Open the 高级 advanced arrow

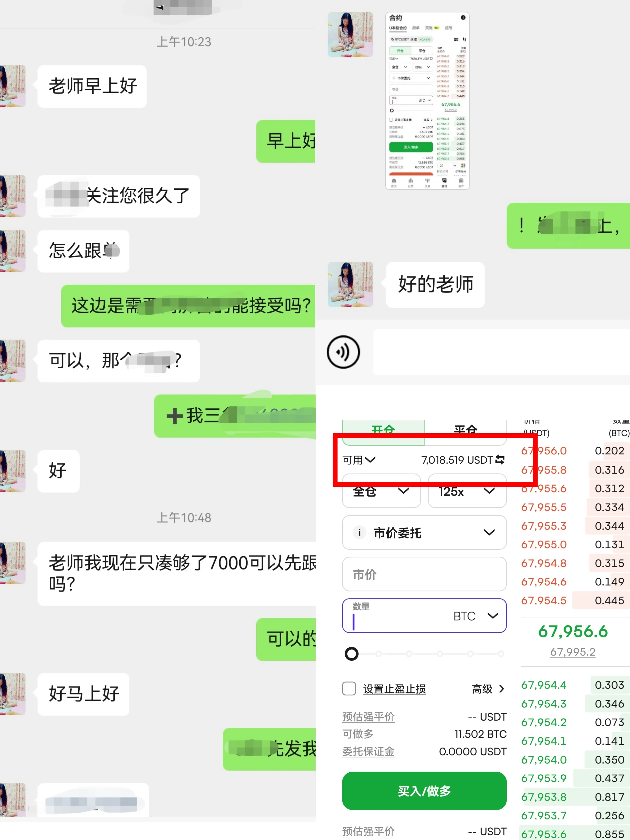tap(501, 689)
